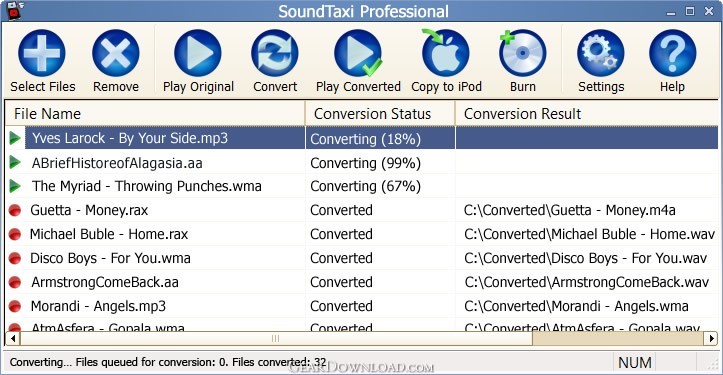Image resolution: width=723 pixels, height=375 pixels.
Task: Click the right arrow of horizontal scrollbar
Action: pos(711,339)
